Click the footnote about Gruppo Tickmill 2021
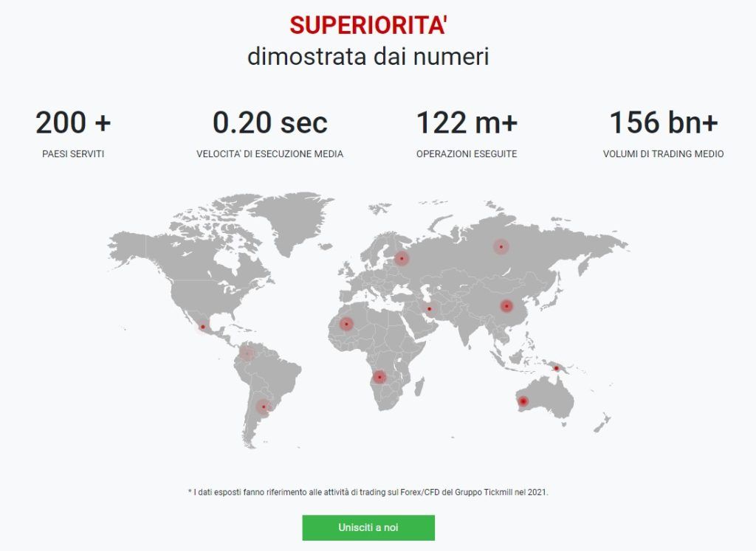 tap(368, 492)
